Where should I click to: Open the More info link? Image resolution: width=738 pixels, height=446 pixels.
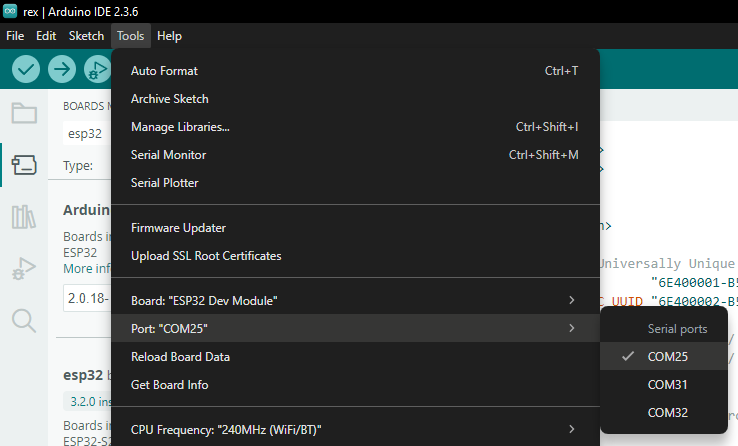pyautogui.click(x=87, y=269)
